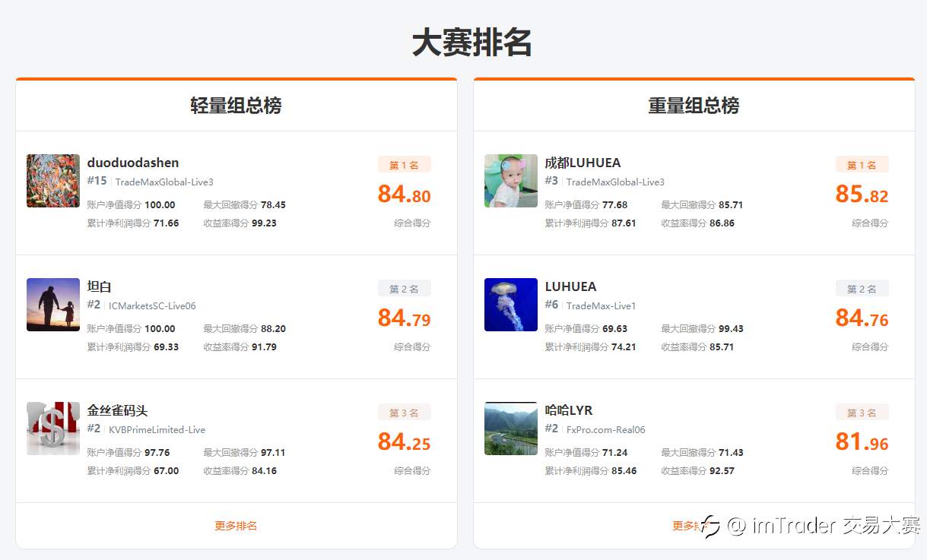Viewport: 927px width, 560px height.
Task: Click the FxPro.com-Real06 account label
Action: click(x=605, y=429)
